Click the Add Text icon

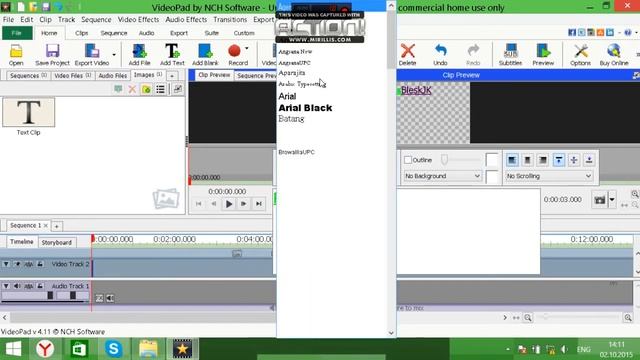172,55
